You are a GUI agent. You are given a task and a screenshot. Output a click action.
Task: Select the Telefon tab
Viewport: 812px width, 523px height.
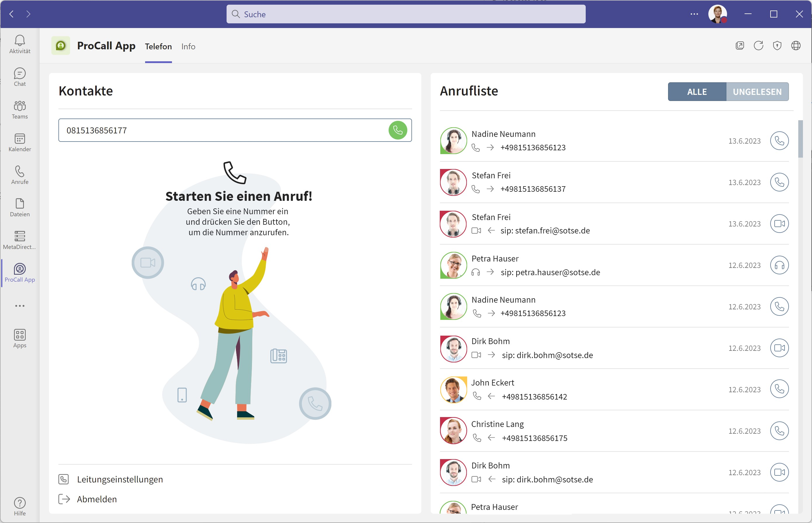[x=158, y=46]
